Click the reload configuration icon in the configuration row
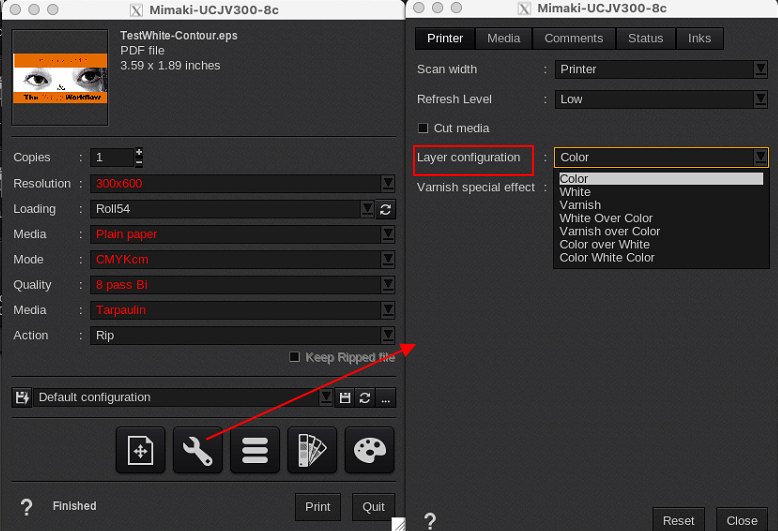778x531 pixels. [365, 398]
